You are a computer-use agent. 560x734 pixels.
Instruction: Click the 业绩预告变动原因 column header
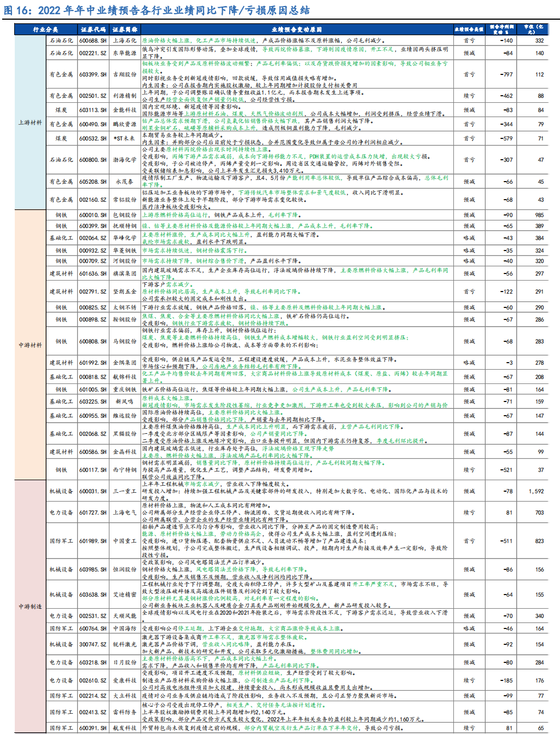pos(296,30)
